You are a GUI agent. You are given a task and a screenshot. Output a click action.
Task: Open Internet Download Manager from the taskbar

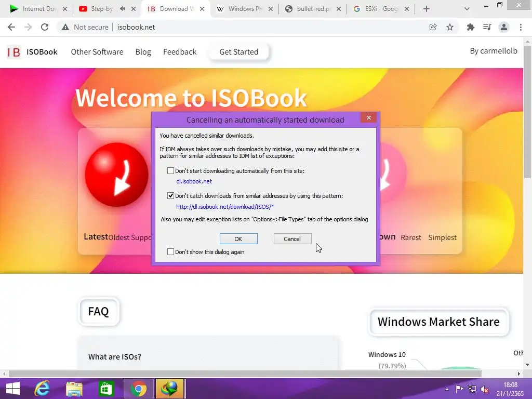tap(170, 389)
